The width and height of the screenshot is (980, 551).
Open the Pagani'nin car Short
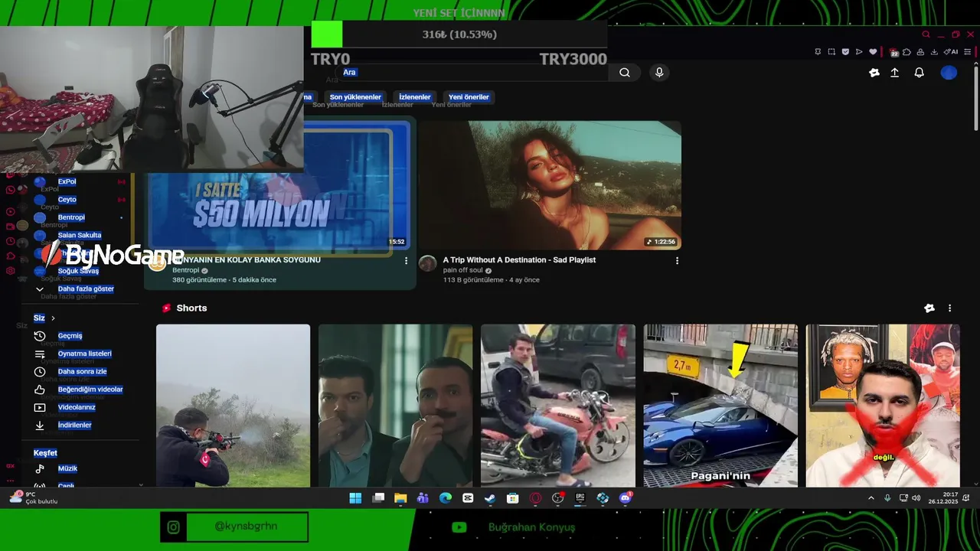(x=720, y=406)
